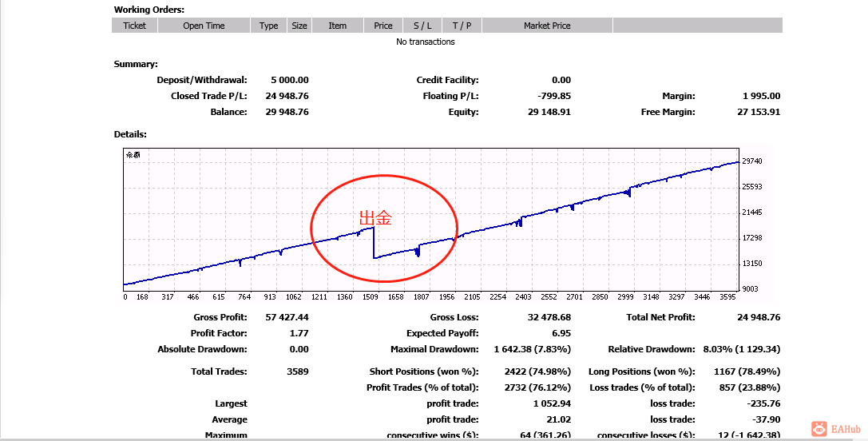The width and height of the screenshot is (868, 441).
Task: Click the Short Positions value 2422 (74.98%)
Action: (x=537, y=371)
